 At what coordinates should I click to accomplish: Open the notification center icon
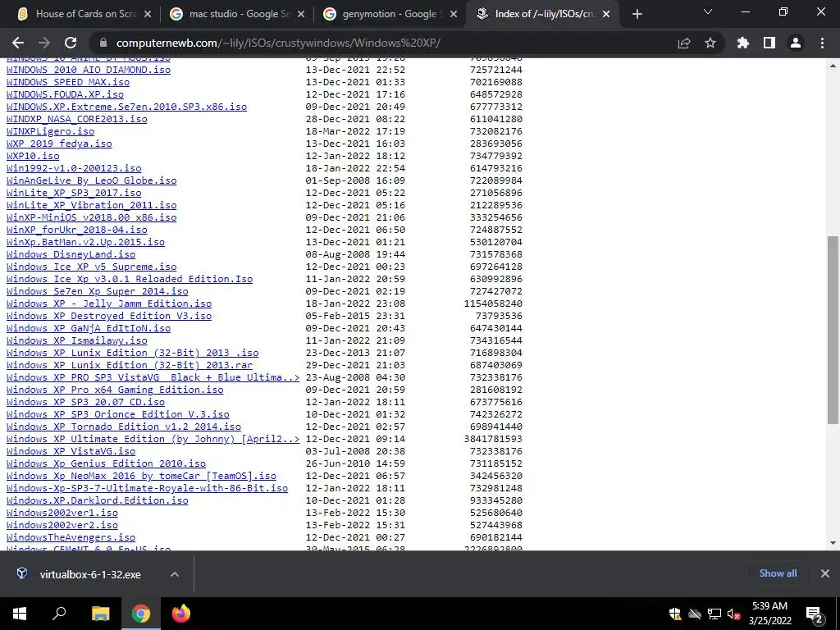(x=815, y=614)
